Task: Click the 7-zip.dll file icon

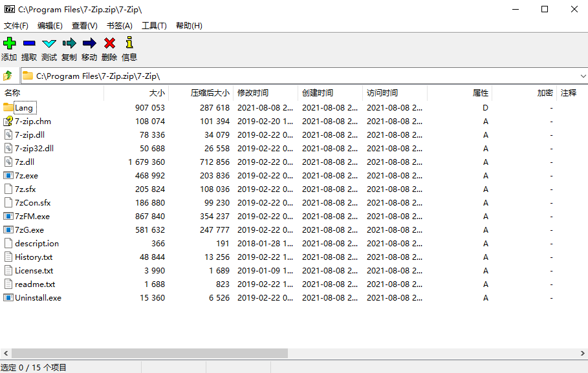Action: tap(8, 134)
